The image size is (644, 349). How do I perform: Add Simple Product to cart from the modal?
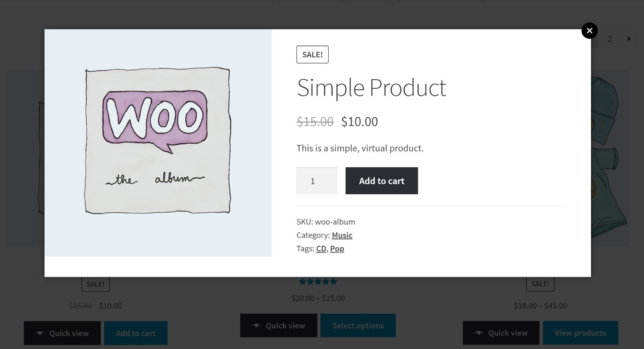[381, 181]
